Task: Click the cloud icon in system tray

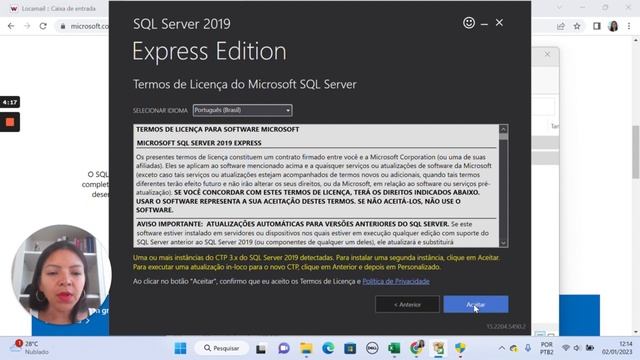Action: point(514,348)
